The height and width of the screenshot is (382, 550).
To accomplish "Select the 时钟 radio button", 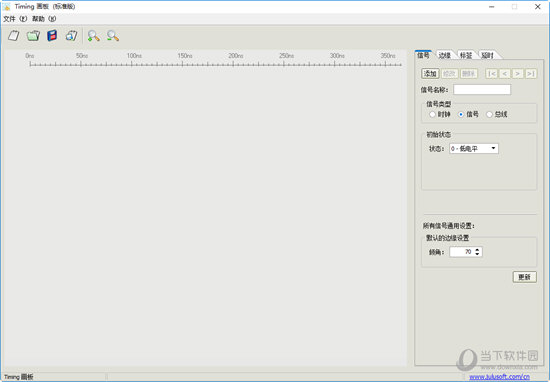I will (x=440, y=114).
